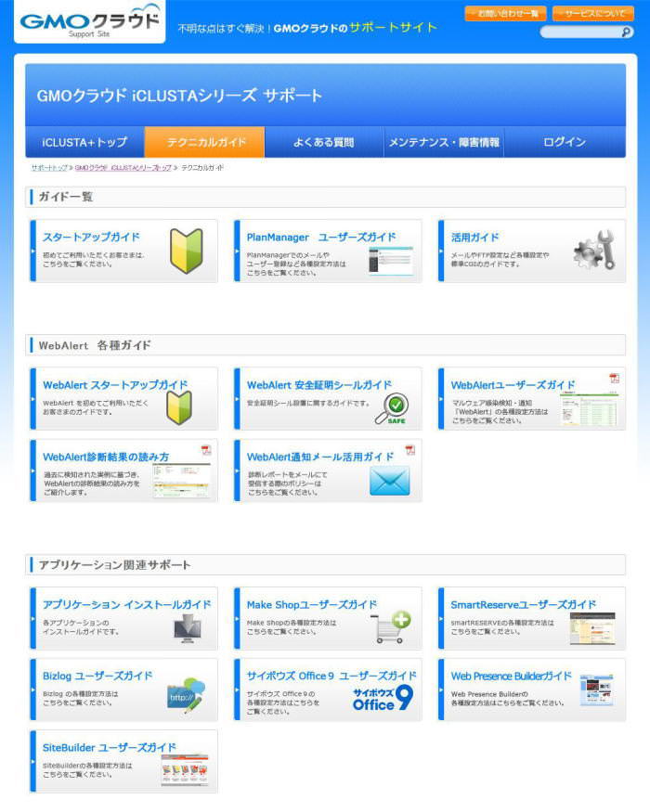Click PDF icon on WebAlertユーザーズガイド card
Image resolution: width=650 pixels, height=812 pixels.
click(614, 379)
